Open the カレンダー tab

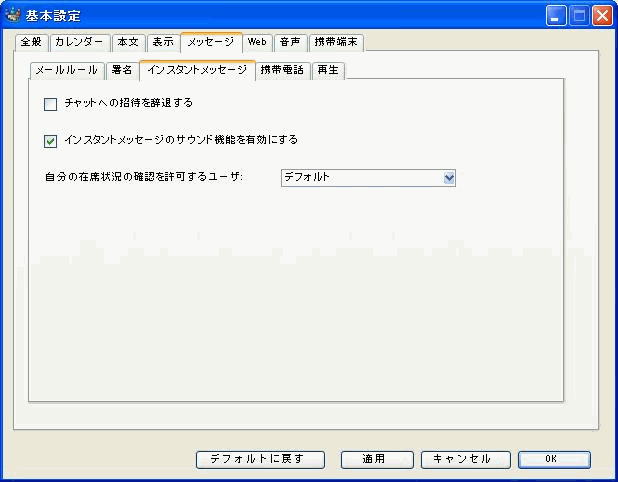(79, 42)
